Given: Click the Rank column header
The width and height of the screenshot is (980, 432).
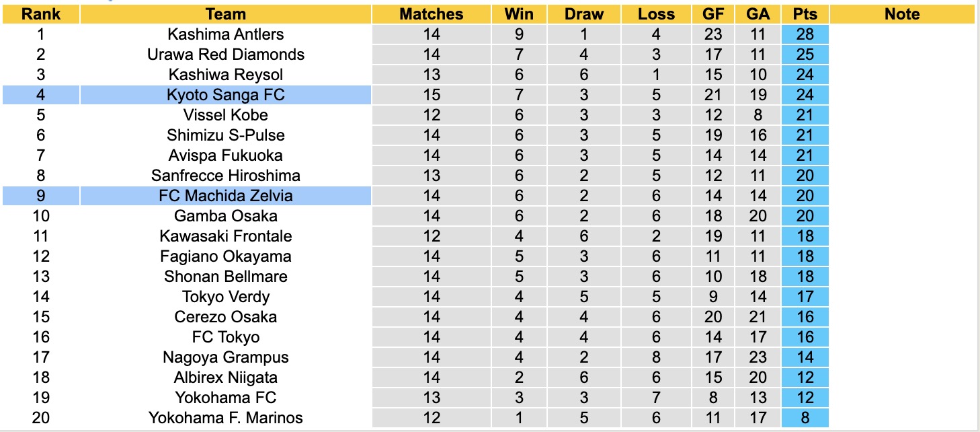Looking at the screenshot, I should (40, 14).
